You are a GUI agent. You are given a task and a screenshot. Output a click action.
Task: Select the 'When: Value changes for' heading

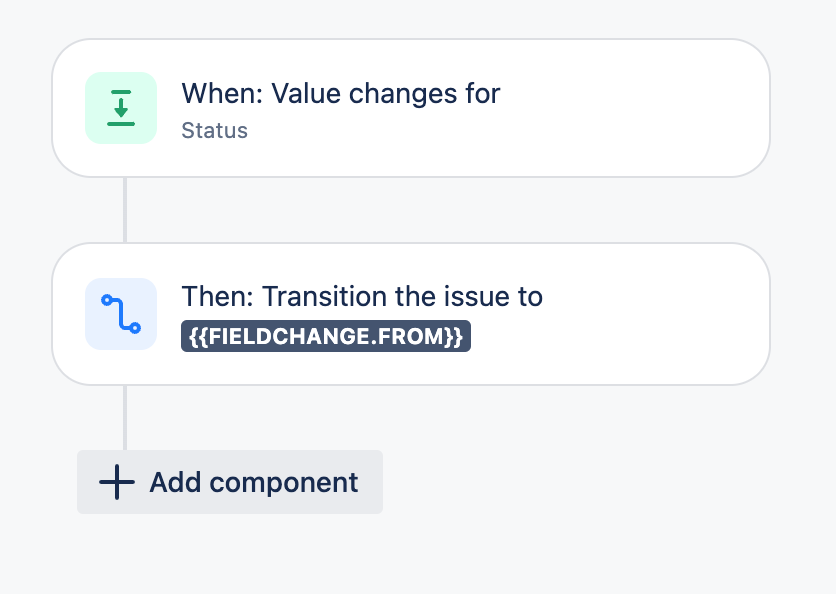point(340,94)
